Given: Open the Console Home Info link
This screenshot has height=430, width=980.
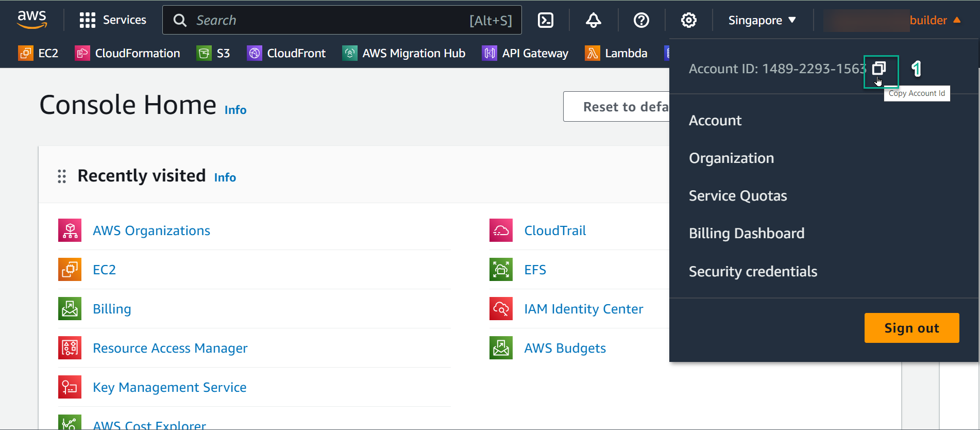Looking at the screenshot, I should click(x=235, y=110).
